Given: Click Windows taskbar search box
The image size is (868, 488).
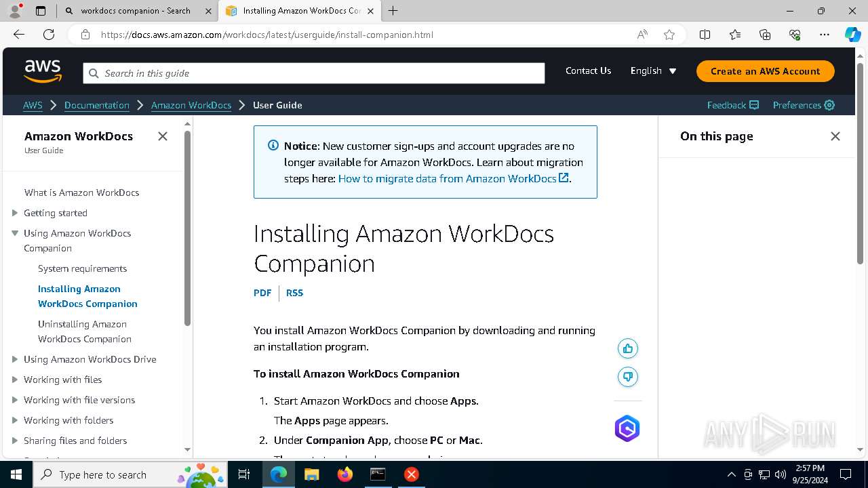Looking at the screenshot, I should click(130, 474).
